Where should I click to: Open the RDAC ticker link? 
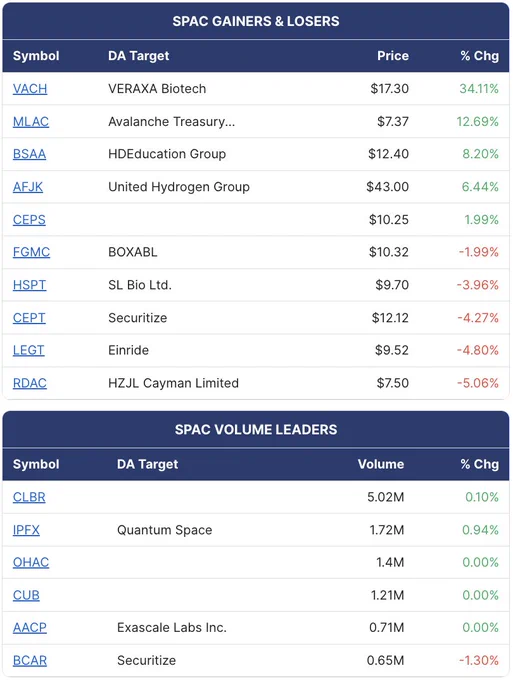click(29, 383)
